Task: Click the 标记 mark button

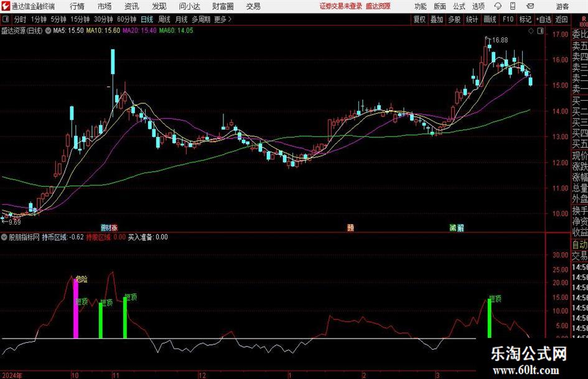Action: 525,19
